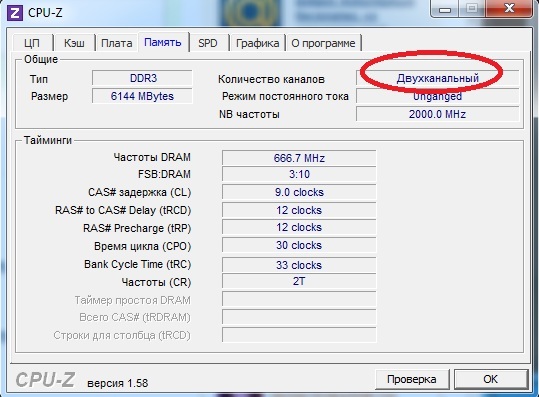This screenshot has width=539, height=397.
Task: Click the Размер label
Action: pos(50,96)
